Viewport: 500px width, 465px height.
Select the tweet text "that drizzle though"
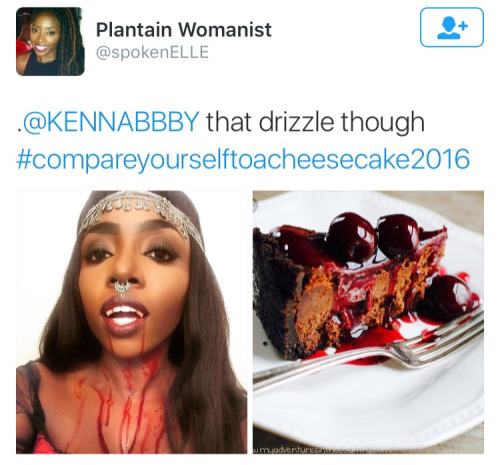point(315,123)
